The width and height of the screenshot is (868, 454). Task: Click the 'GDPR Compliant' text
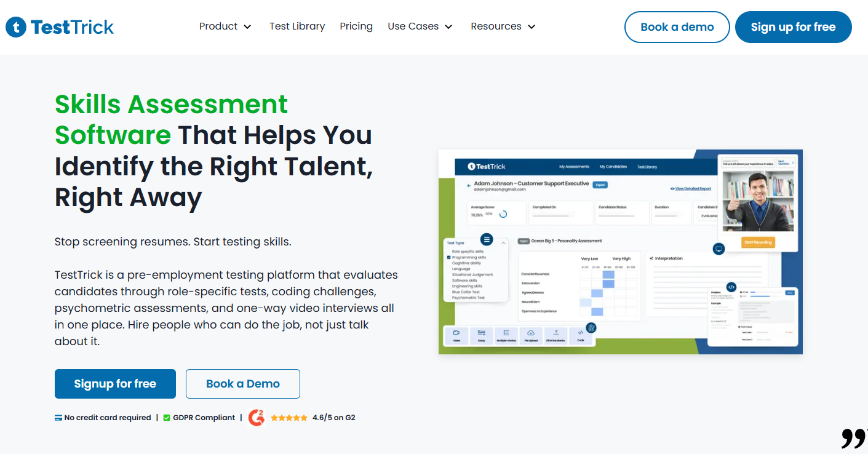click(x=204, y=418)
